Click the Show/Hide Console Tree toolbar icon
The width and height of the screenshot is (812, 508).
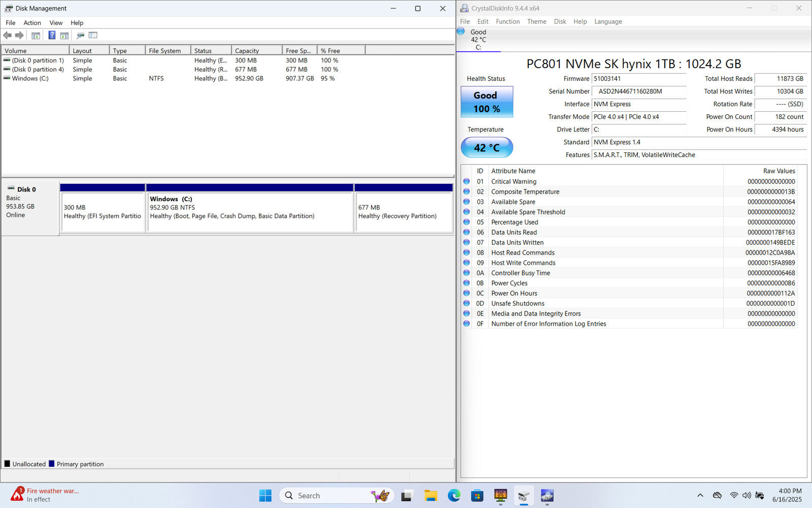point(36,36)
